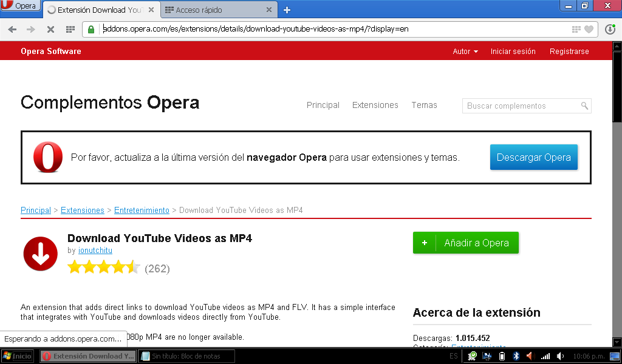This screenshot has width=622, height=364.
Task: Switch to Bloc de notas from the taskbar
Action: [x=186, y=356]
